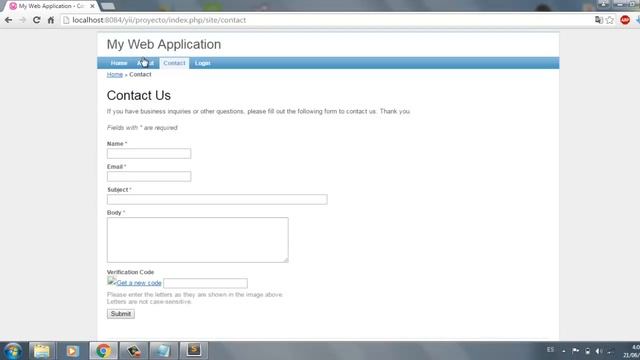
Task: Click the Get a new code link
Action: (x=139, y=283)
